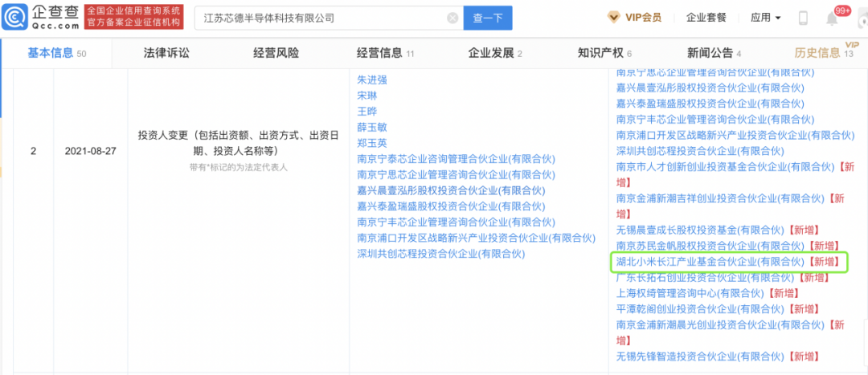Select the date cell 2021-08-27
This screenshot has height=375, width=868.
point(91,150)
